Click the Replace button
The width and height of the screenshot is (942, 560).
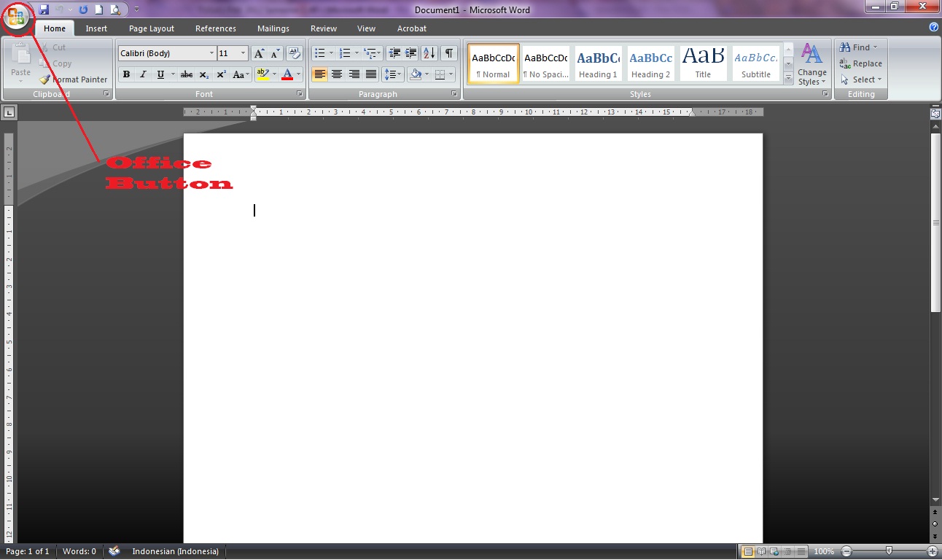coord(861,63)
